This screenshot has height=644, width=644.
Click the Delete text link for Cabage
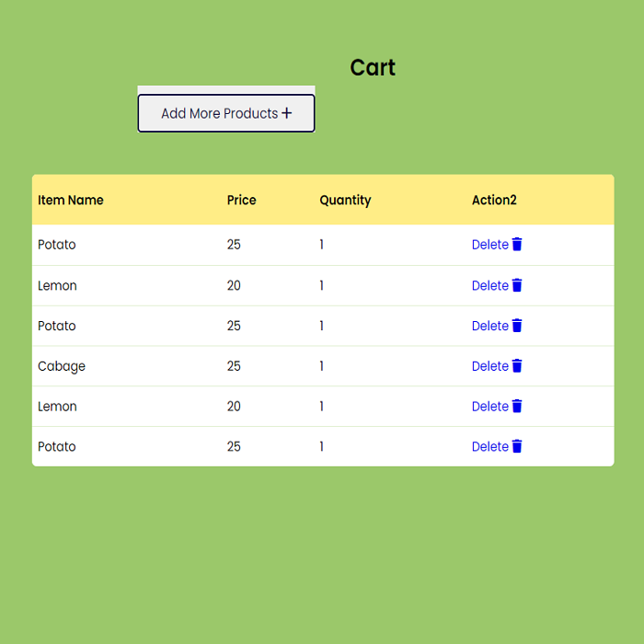pos(489,366)
